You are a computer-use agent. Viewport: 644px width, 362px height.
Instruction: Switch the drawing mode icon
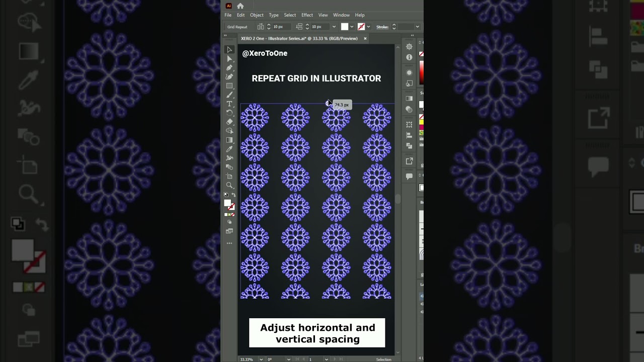coord(229,222)
